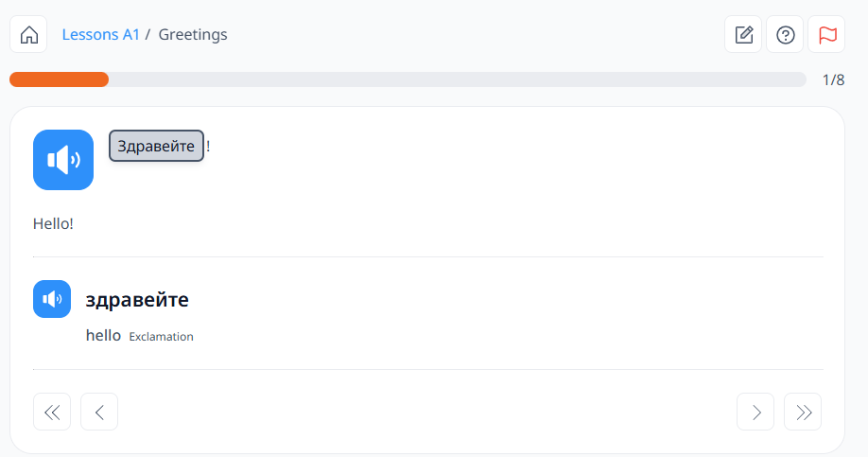Click the orange lesson progress bar

[60, 79]
